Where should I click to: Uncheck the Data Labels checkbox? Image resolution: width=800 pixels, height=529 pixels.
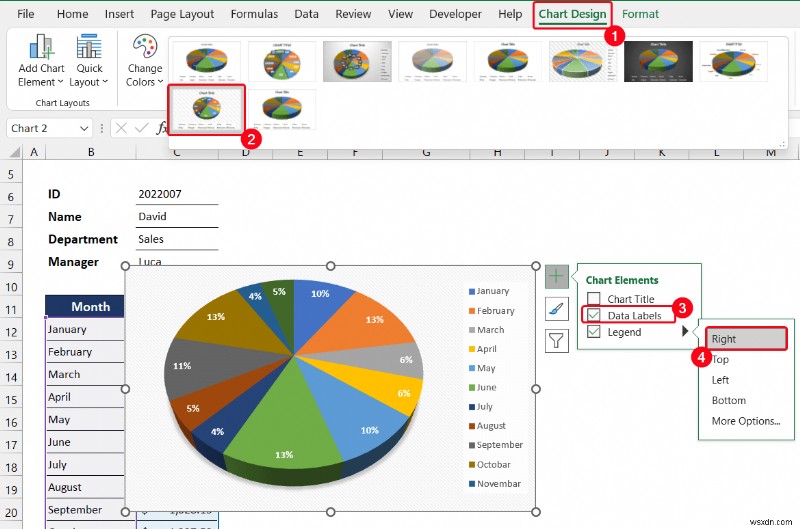[x=593, y=315]
